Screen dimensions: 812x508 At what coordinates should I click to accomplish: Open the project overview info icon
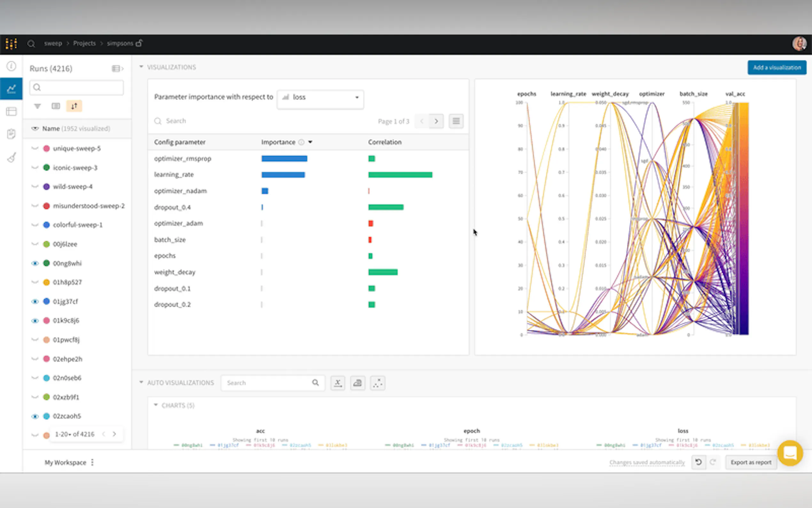pyautogui.click(x=12, y=66)
